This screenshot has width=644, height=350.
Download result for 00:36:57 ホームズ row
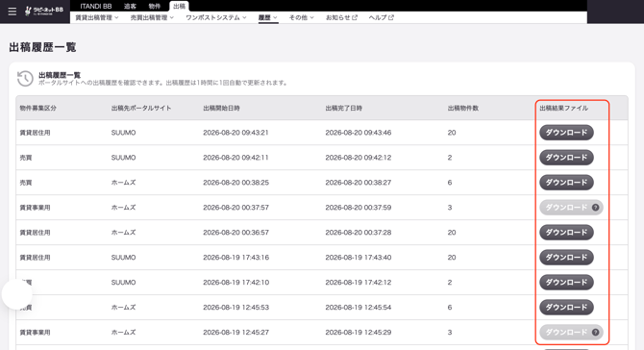(566, 233)
